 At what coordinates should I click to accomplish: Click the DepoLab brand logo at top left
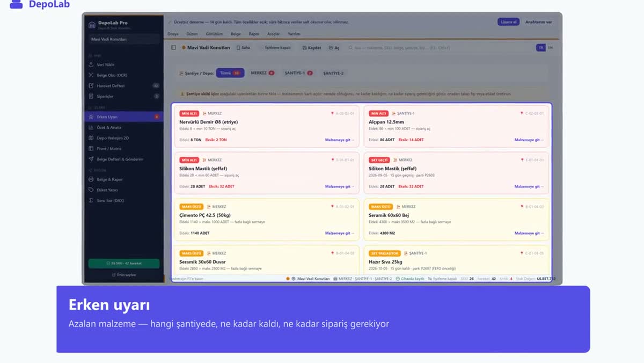[40, 4]
